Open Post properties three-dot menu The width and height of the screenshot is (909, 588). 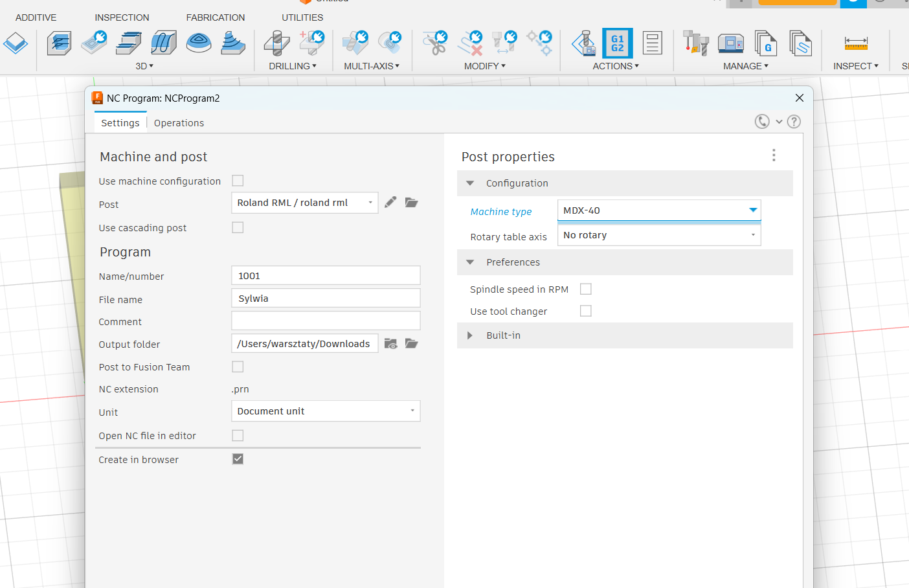[774, 155]
